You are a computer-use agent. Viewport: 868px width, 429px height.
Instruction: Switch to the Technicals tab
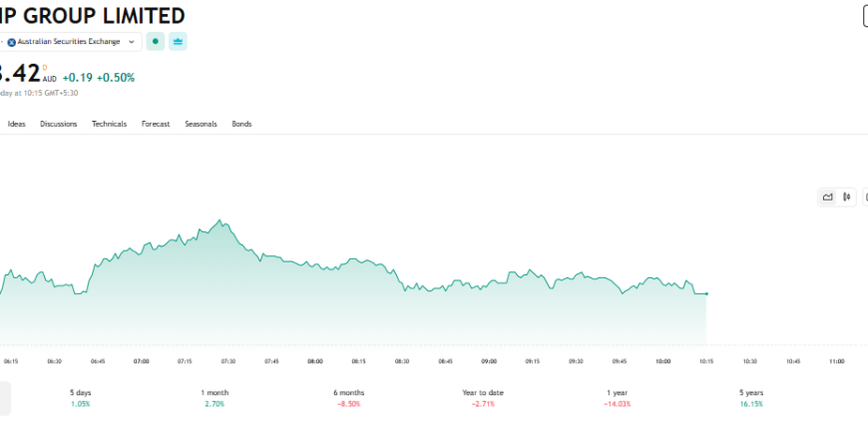(x=109, y=124)
